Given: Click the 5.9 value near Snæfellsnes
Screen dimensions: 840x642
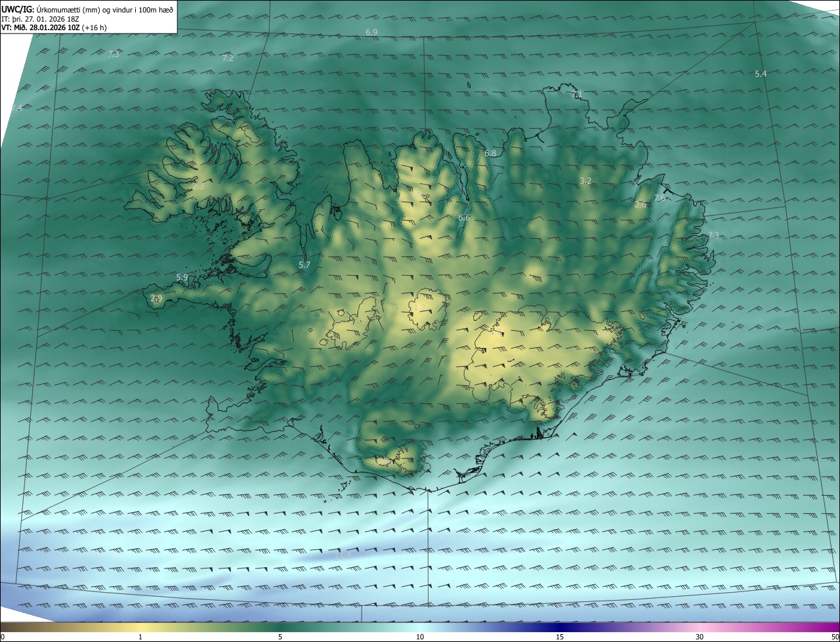Looking at the screenshot, I should (x=182, y=278).
